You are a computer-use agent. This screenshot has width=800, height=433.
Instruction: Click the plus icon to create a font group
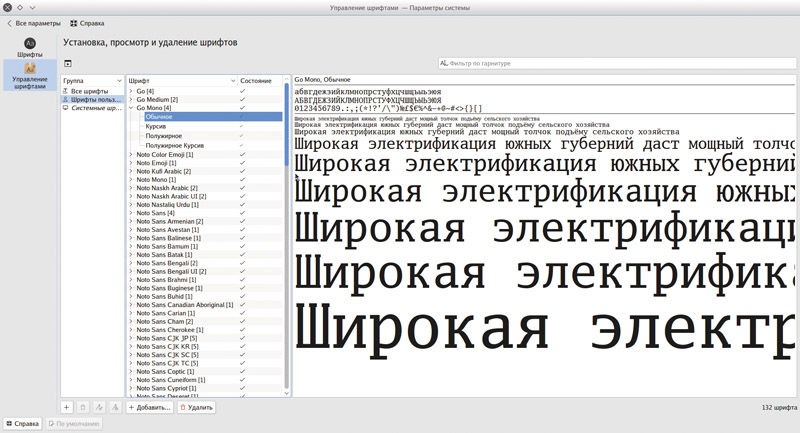tap(67, 407)
